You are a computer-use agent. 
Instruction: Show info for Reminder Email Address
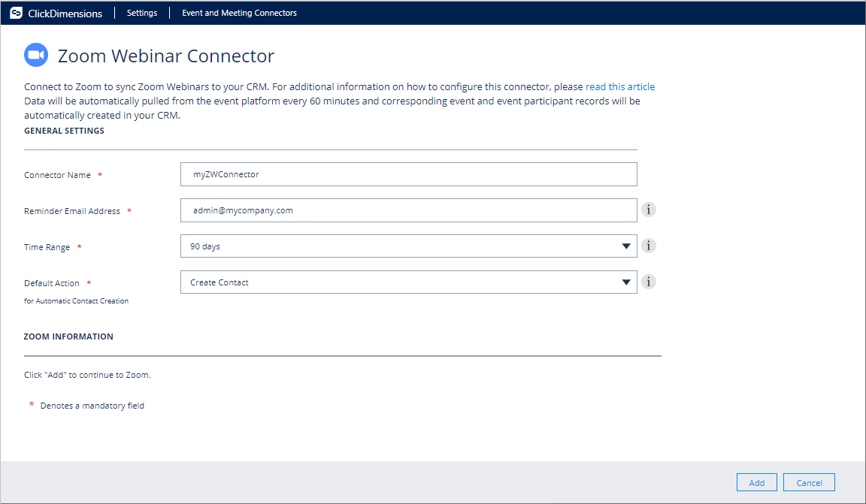(649, 210)
